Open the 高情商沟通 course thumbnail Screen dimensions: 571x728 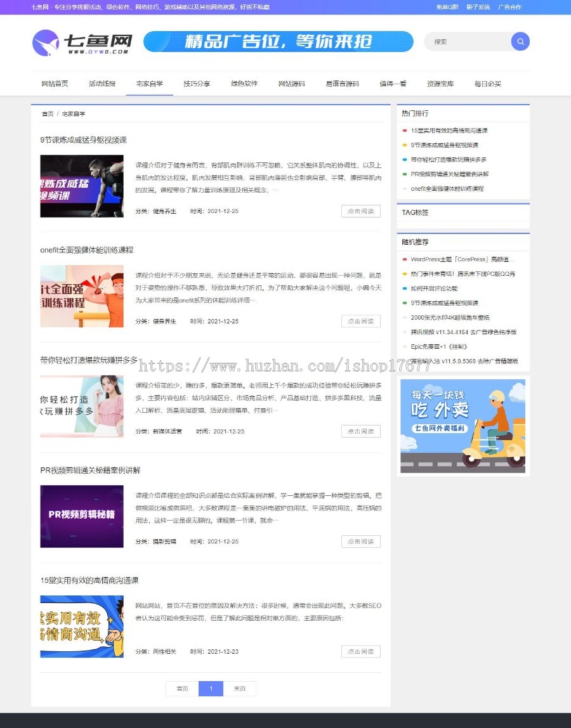click(82, 627)
